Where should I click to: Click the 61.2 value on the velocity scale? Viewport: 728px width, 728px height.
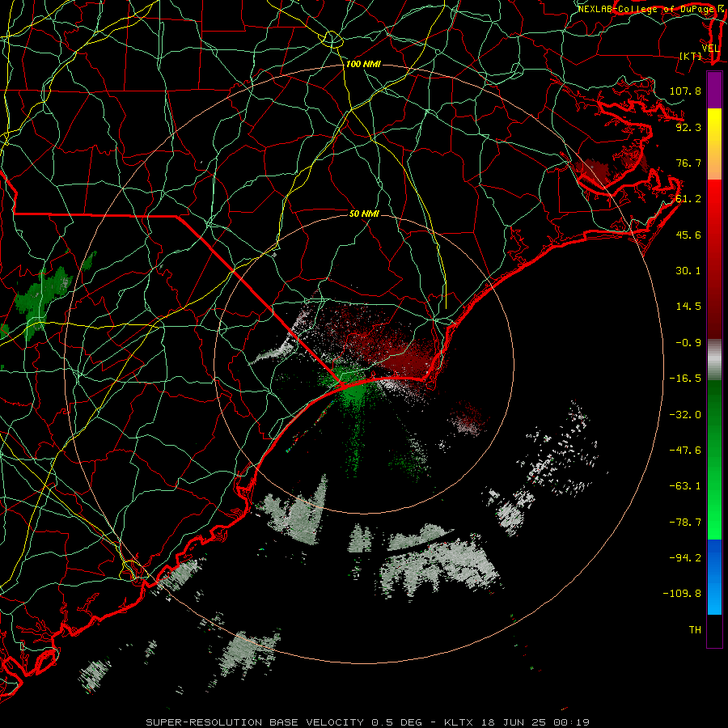coord(688,199)
